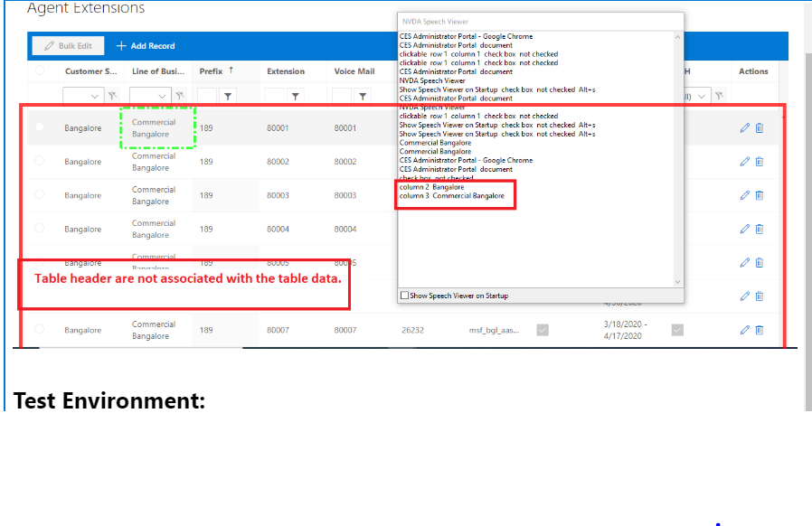Select the 3/18/2020 - 4/17/2020 date cell
This screenshot has width=812, height=526.
click(x=626, y=330)
